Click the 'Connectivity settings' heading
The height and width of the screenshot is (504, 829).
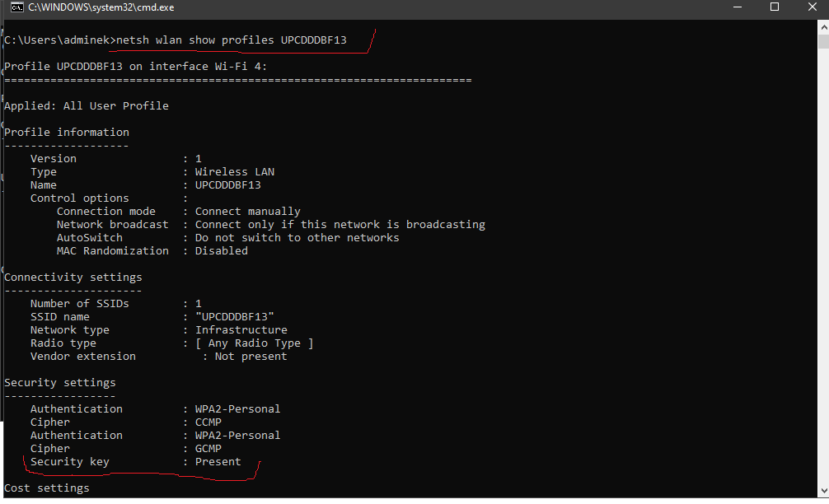[x=73, y=277]
